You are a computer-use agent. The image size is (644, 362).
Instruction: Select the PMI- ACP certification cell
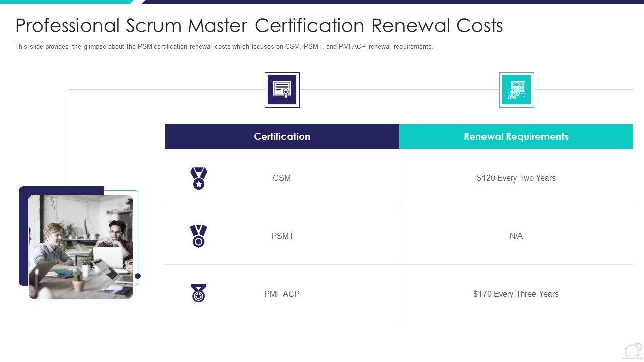[x=282, y=294]
